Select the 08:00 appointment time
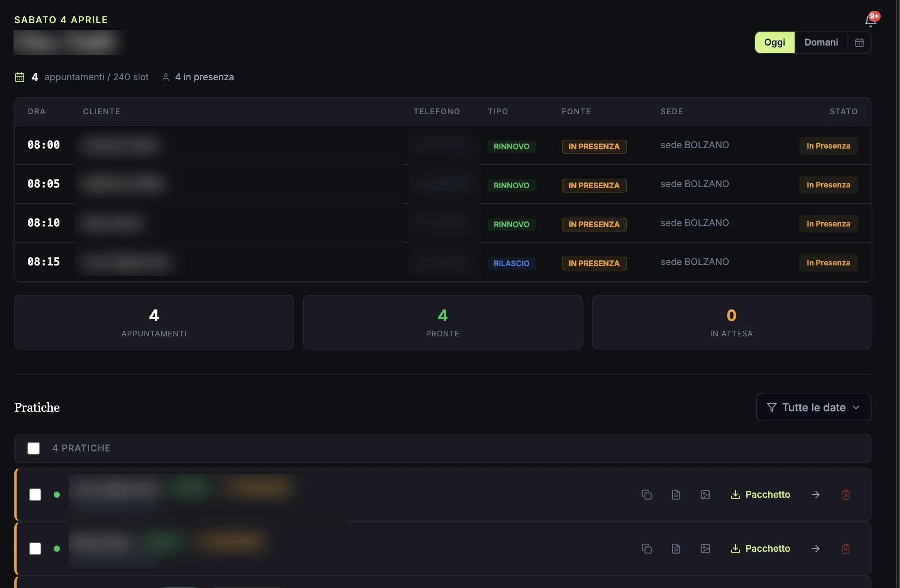Screen dimensions: 900x588 (x=44, y=145)
